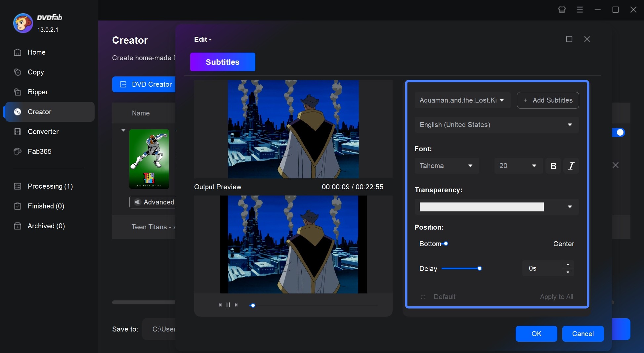The width and height of the screenshot is (644, 353).
Task: Maximize the Edit dialog
Action: click(x=569, y=39)
